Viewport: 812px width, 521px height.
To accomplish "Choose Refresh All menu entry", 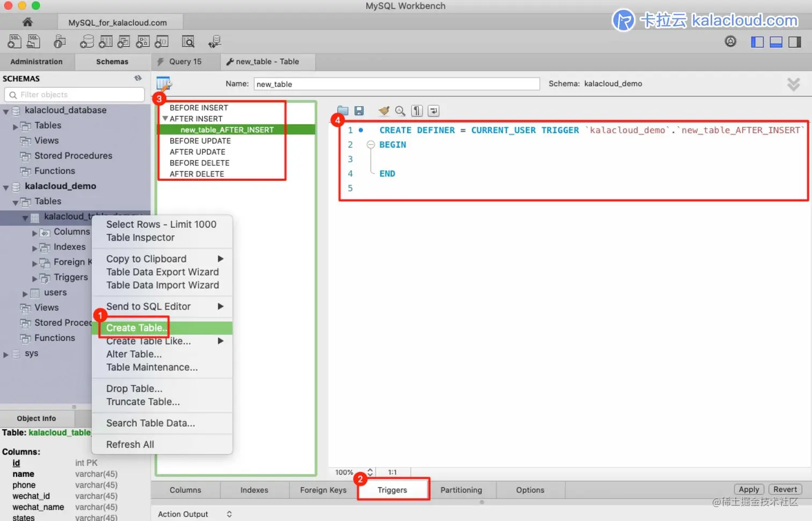I will pos(162,444).
